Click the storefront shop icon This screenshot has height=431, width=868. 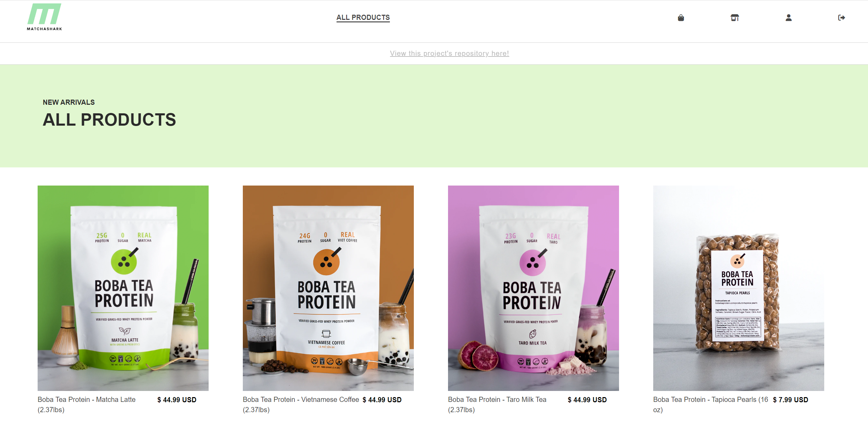tap(735, 18)
